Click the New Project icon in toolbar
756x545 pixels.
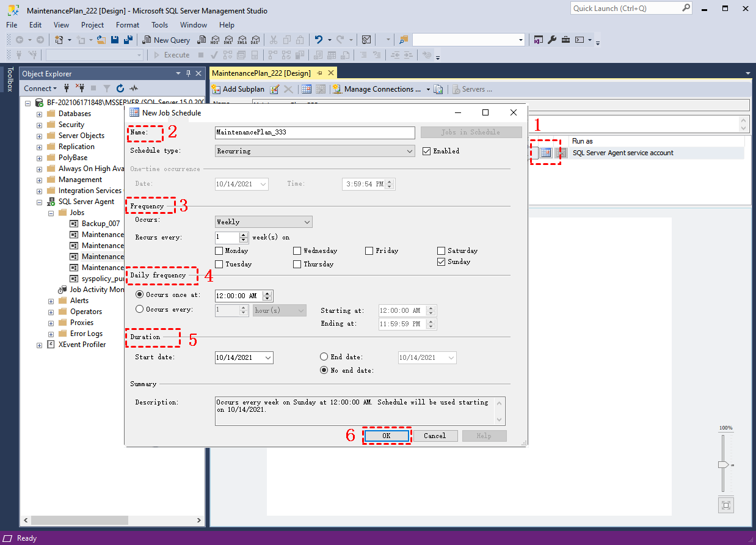coord(60,40)
